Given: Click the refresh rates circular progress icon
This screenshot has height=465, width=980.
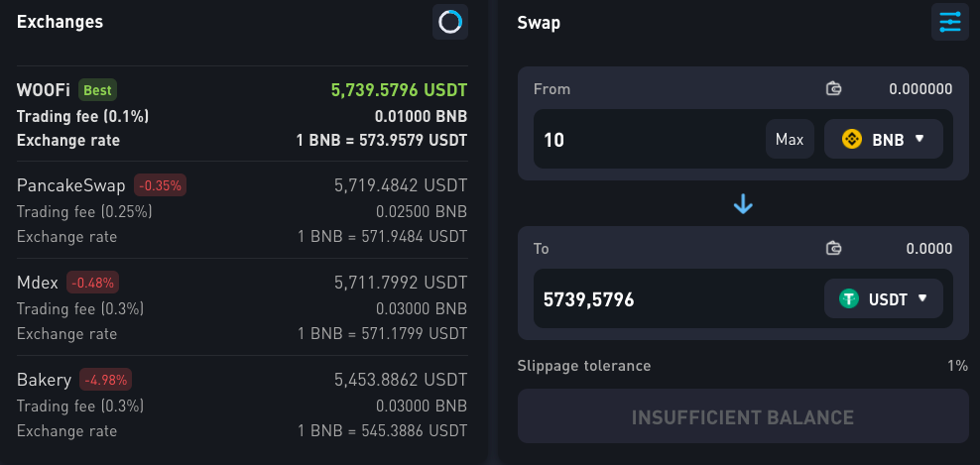Looking at the screenshot, I should 450,22.
